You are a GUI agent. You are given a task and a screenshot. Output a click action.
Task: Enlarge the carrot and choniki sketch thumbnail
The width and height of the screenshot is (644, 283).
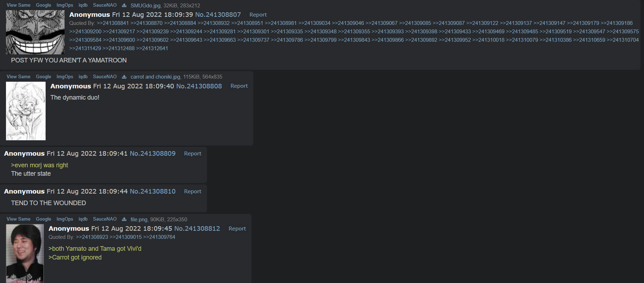click(x=26, y=111)
